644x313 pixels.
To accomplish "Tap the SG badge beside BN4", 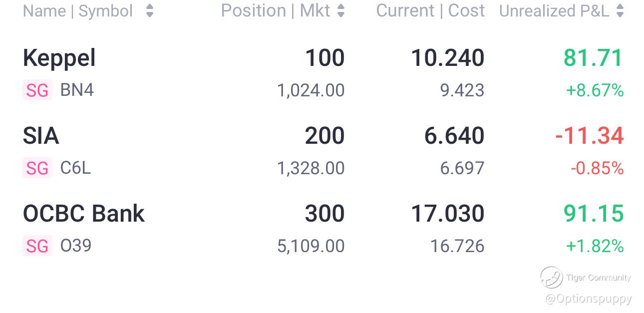I will click(37, 91).
